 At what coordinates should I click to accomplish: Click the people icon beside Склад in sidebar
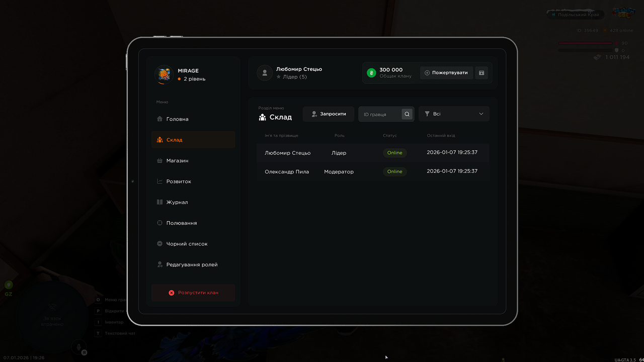[160, 140]
